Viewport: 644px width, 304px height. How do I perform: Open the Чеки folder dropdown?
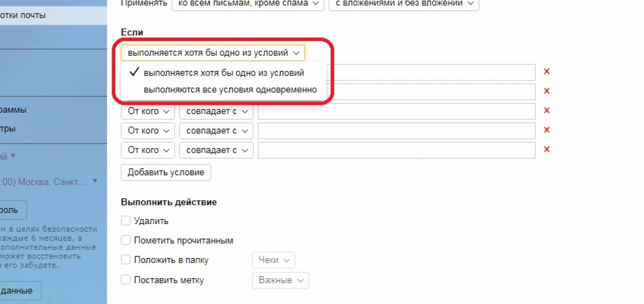pyautogui.click(x=274, y=260)
